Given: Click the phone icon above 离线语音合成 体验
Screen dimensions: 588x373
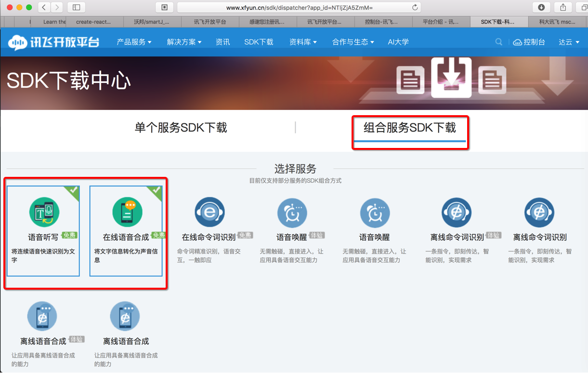Looking at the screenshot, I should click(x=42, y=316).
